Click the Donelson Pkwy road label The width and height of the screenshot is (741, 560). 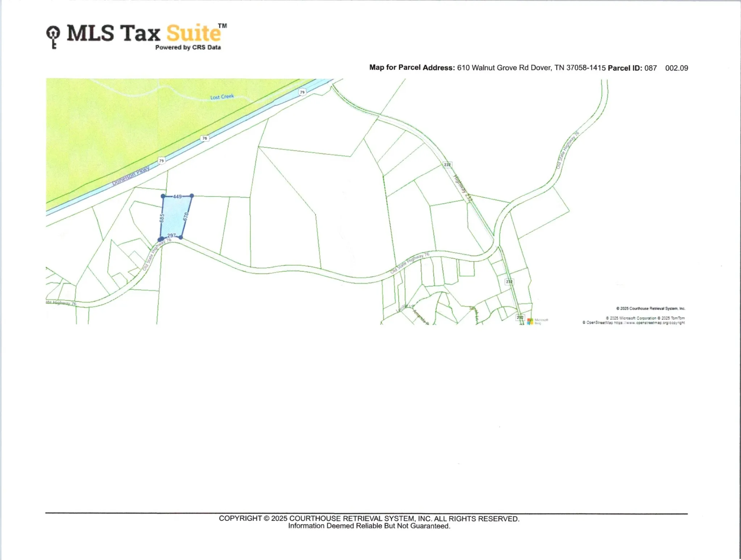[x=130, y=176]
